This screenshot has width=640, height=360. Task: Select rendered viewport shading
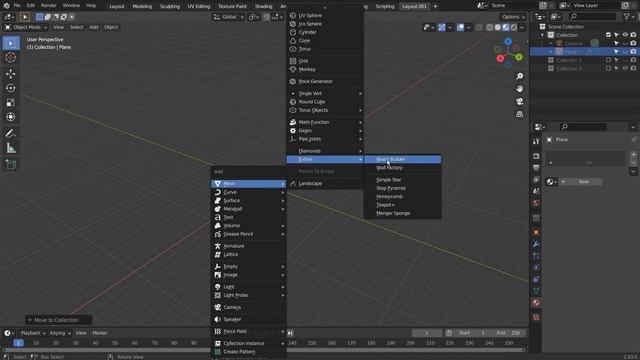pos(514,27)
